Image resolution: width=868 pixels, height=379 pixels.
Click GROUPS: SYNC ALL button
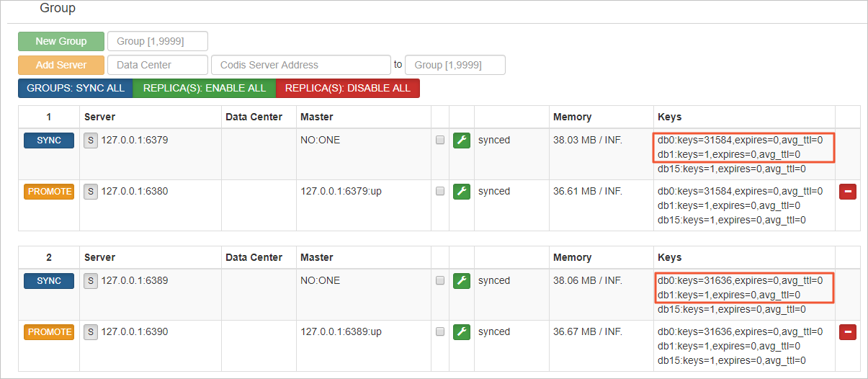(x=76, y=89)
